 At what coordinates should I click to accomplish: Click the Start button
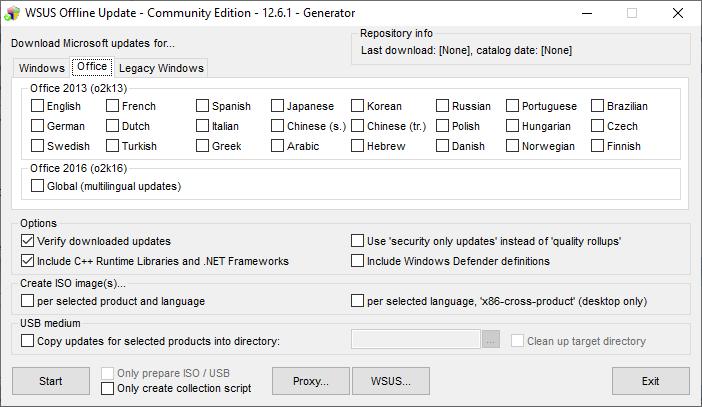(51, 381)
